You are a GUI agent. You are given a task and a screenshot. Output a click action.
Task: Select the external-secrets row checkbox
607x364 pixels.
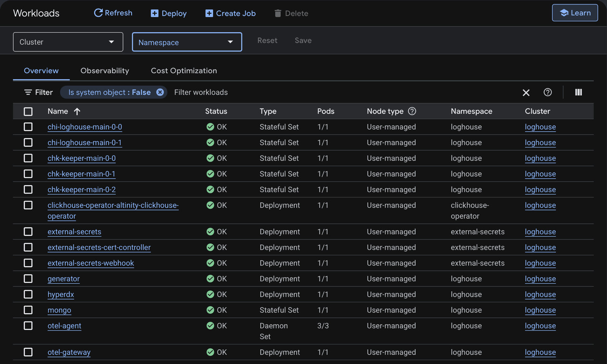[x=28, y=232]
